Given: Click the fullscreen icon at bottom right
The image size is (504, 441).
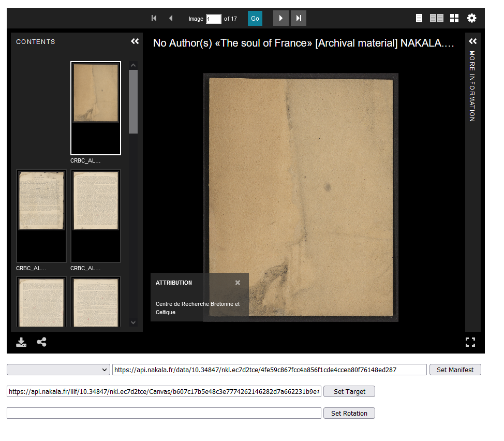Looking at the screenshot, I should click(x=470, y=342).
